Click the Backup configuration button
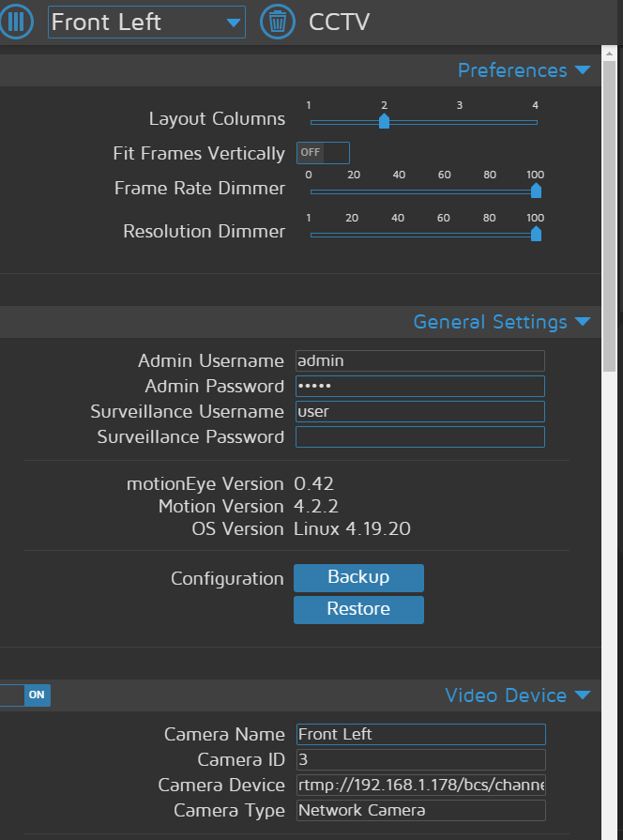 pyautogui.click(x=358, y=577)
